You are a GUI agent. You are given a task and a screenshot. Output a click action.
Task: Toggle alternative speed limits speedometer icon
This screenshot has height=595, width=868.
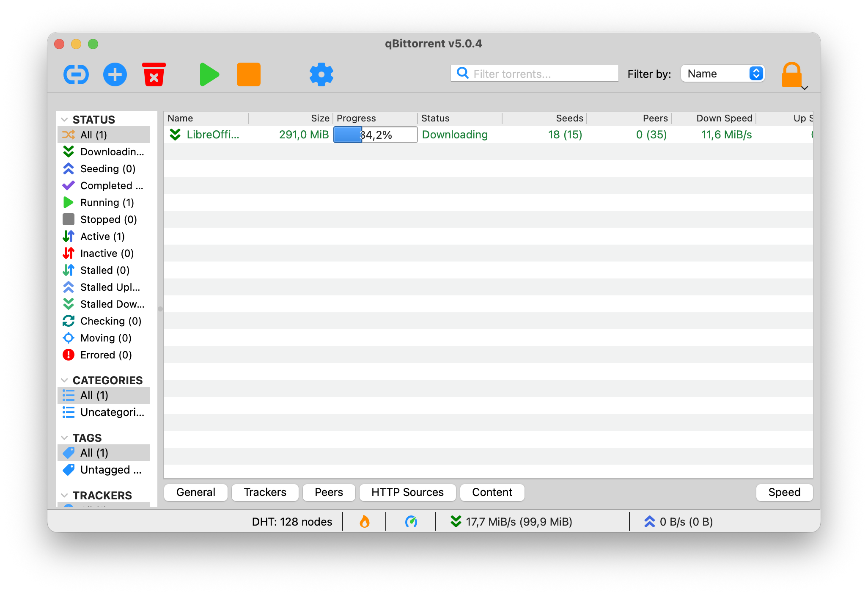[411, 522]
